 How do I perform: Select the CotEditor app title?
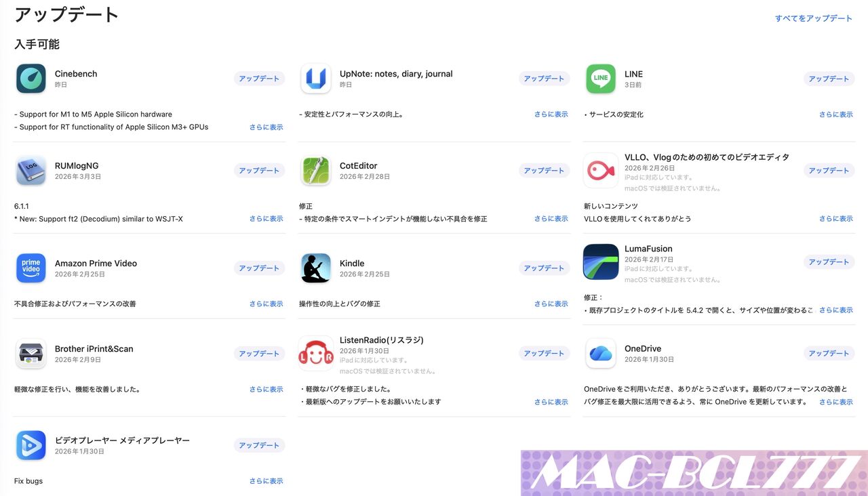pyautogui.click(x=359, y=166)
